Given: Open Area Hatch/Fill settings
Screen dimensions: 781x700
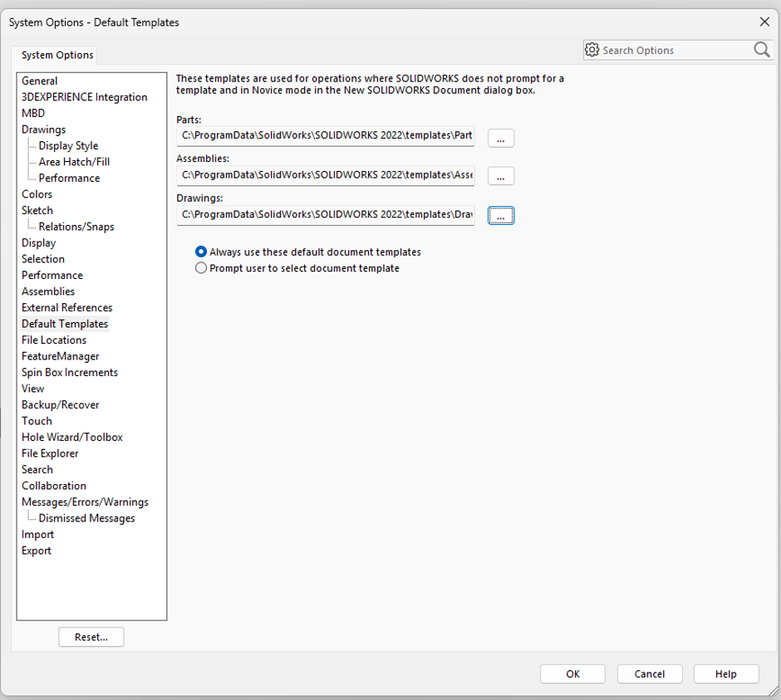Looking at the screenshot, I should [74, 162].
